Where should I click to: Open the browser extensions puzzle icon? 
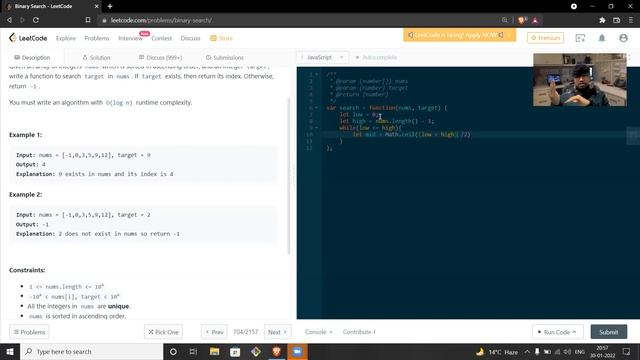602,20
